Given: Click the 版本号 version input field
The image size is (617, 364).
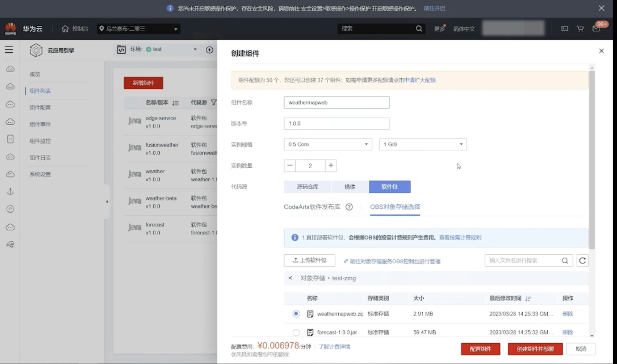Looking at the screenshot, I should coord(337,124).
